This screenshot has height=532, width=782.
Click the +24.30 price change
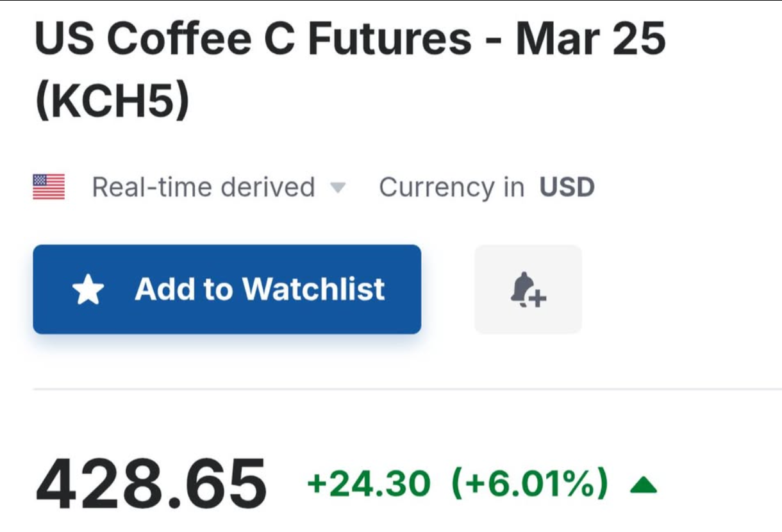(369, 484)
